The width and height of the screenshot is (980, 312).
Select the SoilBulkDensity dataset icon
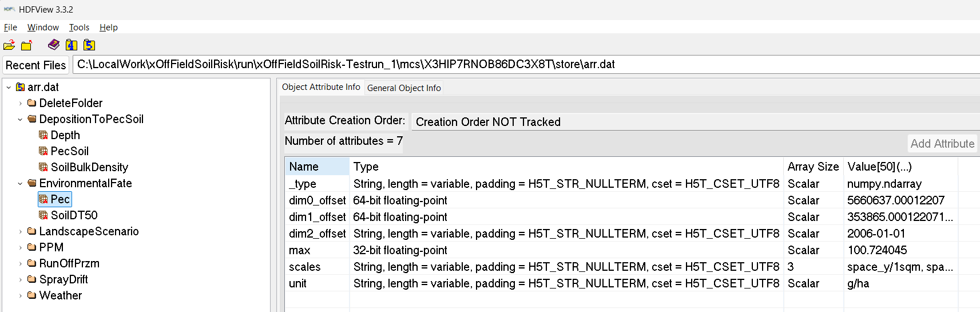coord(43,167)
